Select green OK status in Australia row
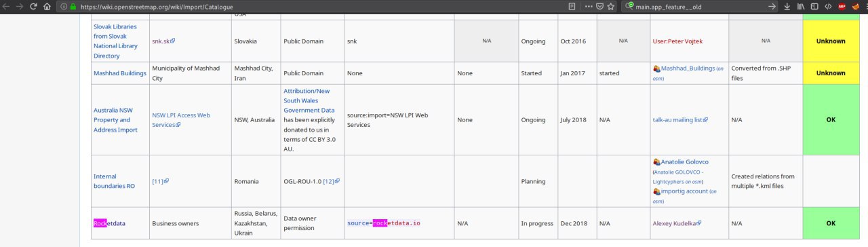 pyautogui.click(x=831, y=120)
